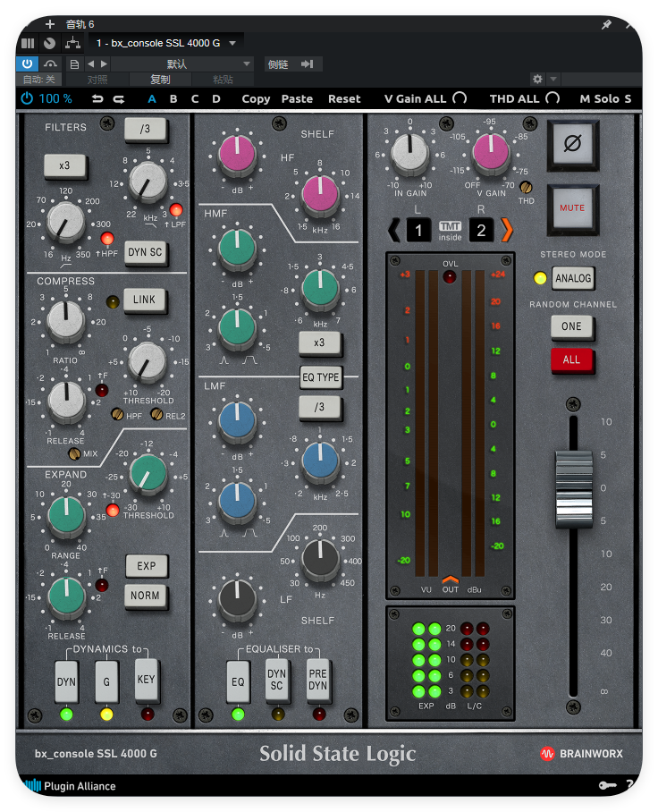Click the IN GAIN knob
658x812 pixels.
click(x=410, y=152)
